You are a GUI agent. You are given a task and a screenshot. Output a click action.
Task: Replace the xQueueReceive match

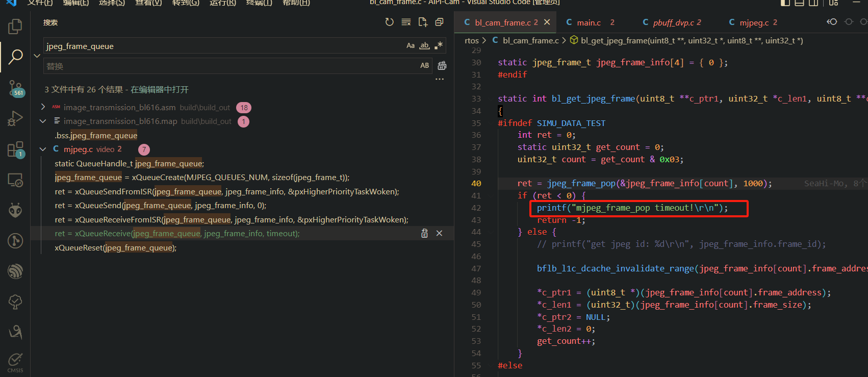[x=424, y=233]
